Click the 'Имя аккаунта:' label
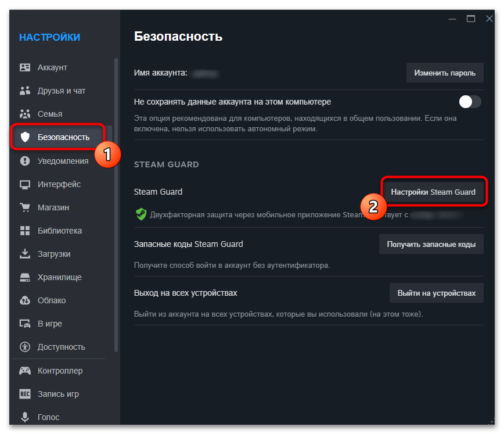Screen dimensions: 504x434 point(160,73)
